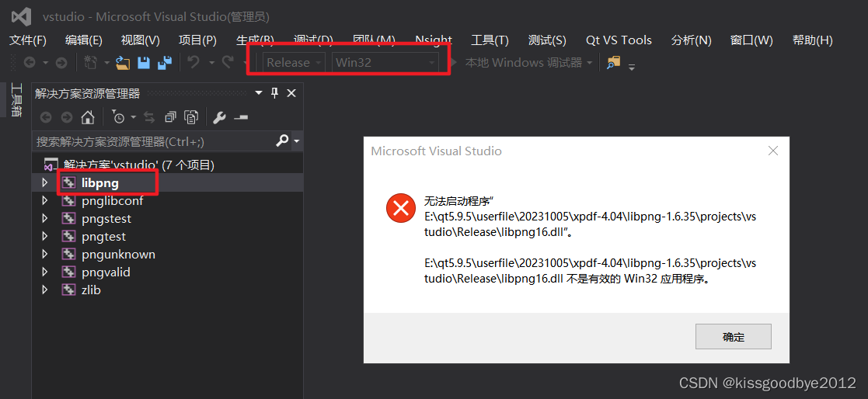The width and height of the screenshot is (868, 399).
Task: Expand the pngtest project node
Action: (x=45, y=237)
